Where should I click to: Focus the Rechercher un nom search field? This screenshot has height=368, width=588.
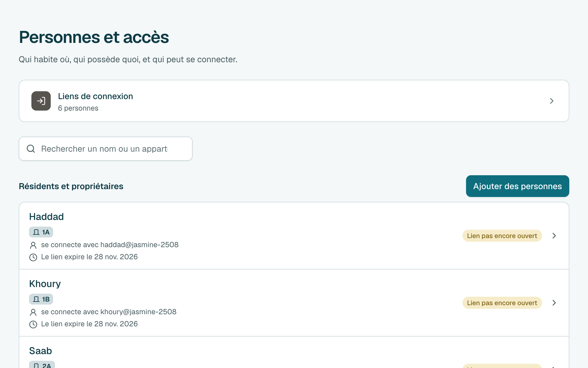(106, 149)
